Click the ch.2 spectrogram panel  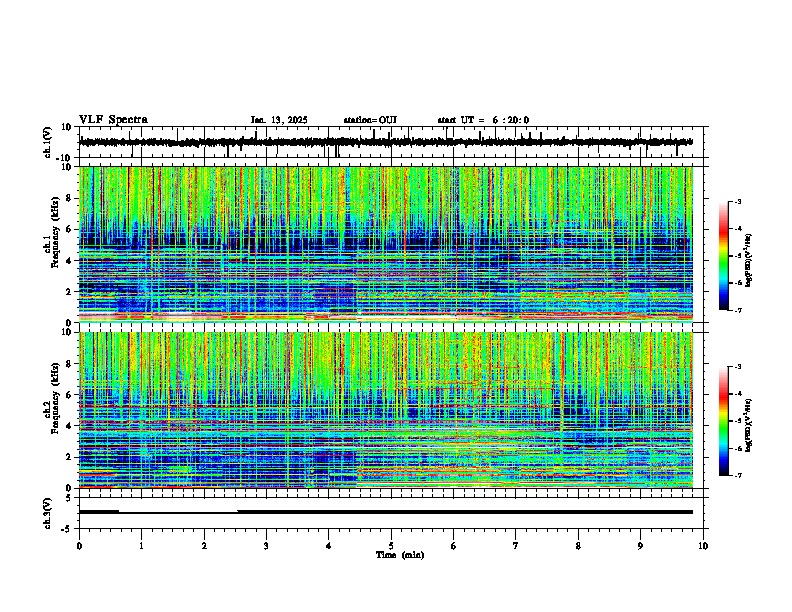click(386, 410)
